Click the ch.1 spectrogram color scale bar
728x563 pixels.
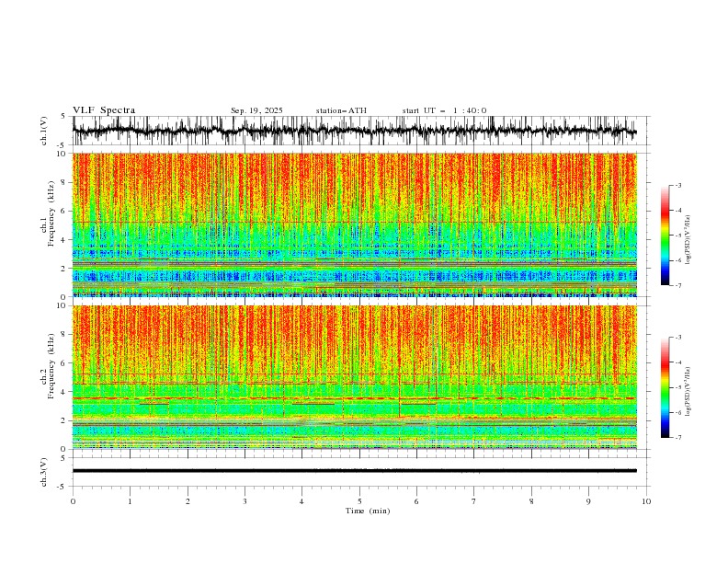[665, 236]
